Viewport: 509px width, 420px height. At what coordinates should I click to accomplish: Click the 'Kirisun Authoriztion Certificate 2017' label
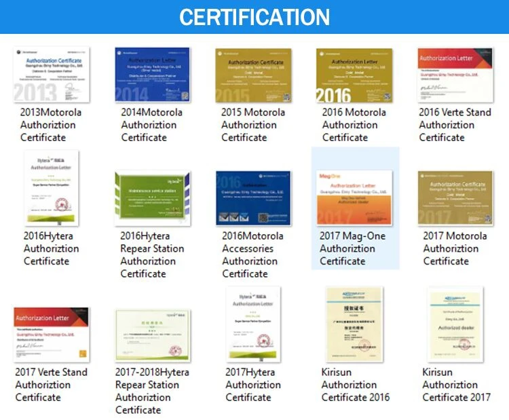coord(456,385)
